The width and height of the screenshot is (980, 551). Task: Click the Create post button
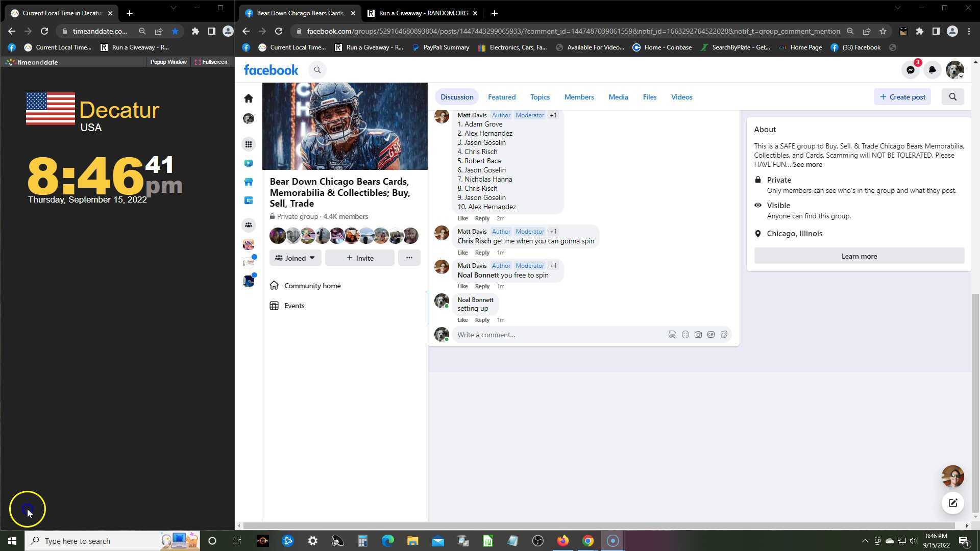point(902,97)
